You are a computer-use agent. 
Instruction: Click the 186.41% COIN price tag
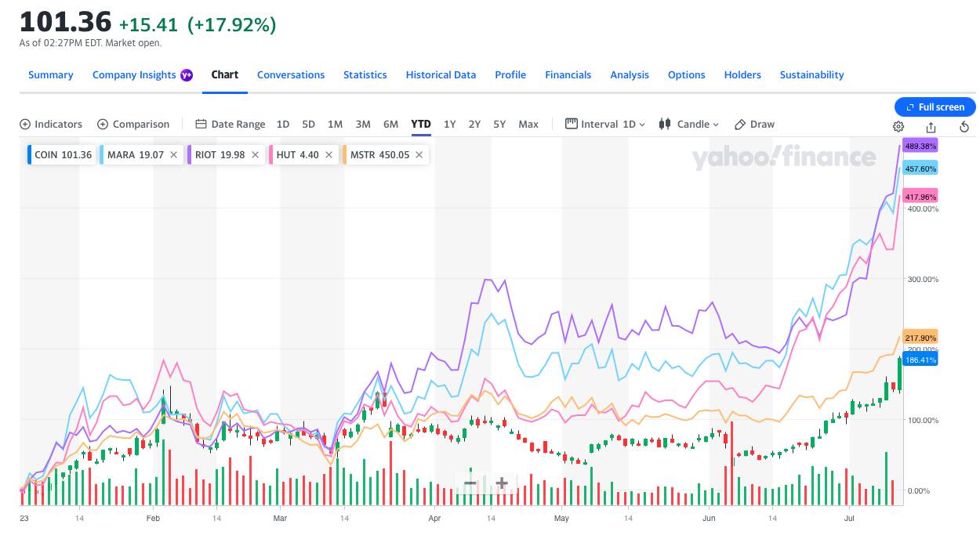tap(920, 360)
